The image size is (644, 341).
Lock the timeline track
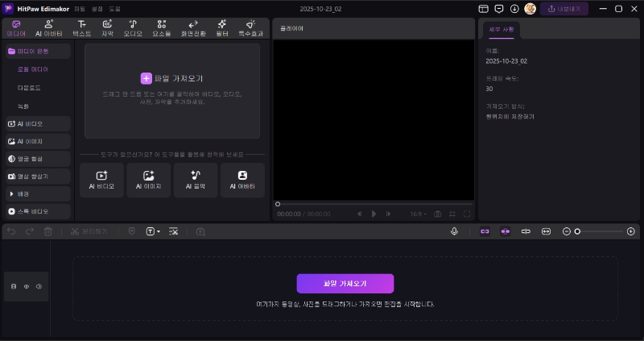click(14, 286)
